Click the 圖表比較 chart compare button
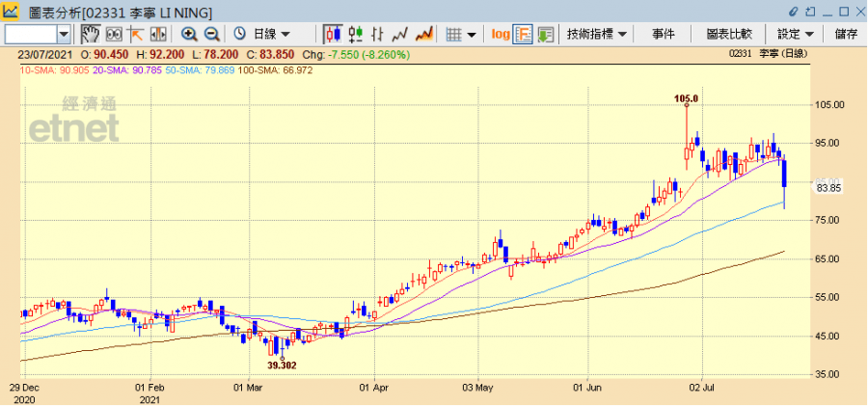Image resolution: width=868 pixels, height=406 pixels. (x=729, y=34)
